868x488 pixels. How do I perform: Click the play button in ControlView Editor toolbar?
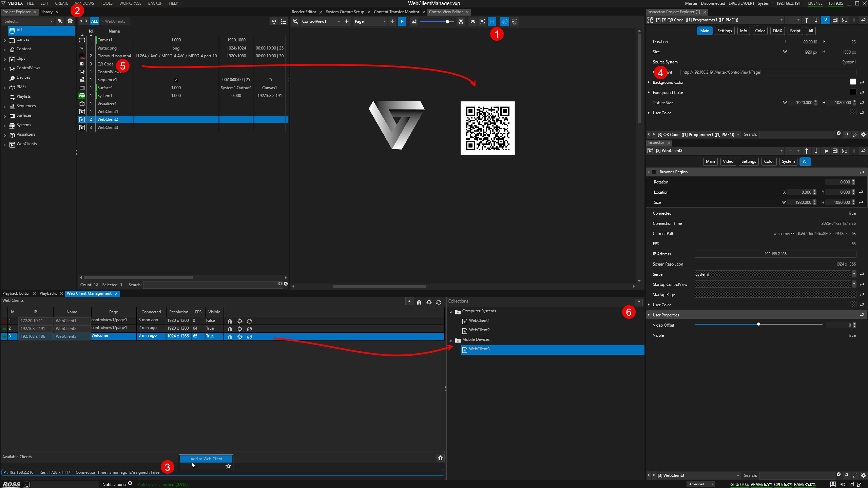[402, 21]
